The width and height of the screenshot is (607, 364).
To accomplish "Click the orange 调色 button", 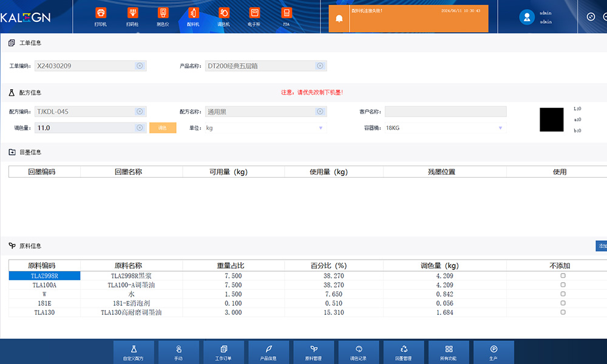I will (163, 127).
